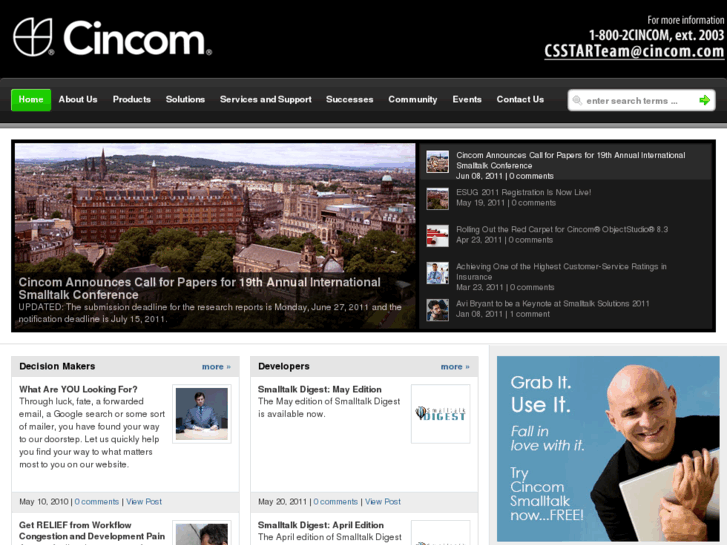The image size is (727, 545).
Task: Click the Cincom logo in the header
Action: tap(112, 37)
